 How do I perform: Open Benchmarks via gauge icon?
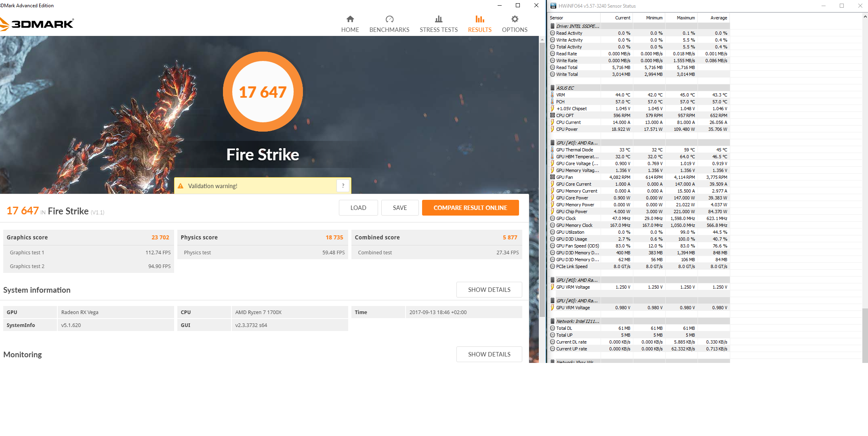(x=389, y=19)
